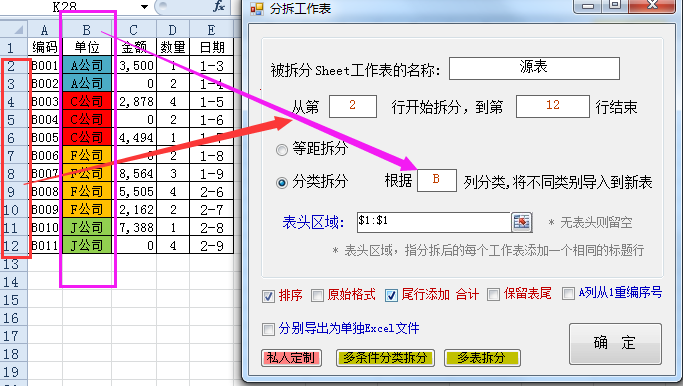Click amount cell 4,494

pos(134,137)
